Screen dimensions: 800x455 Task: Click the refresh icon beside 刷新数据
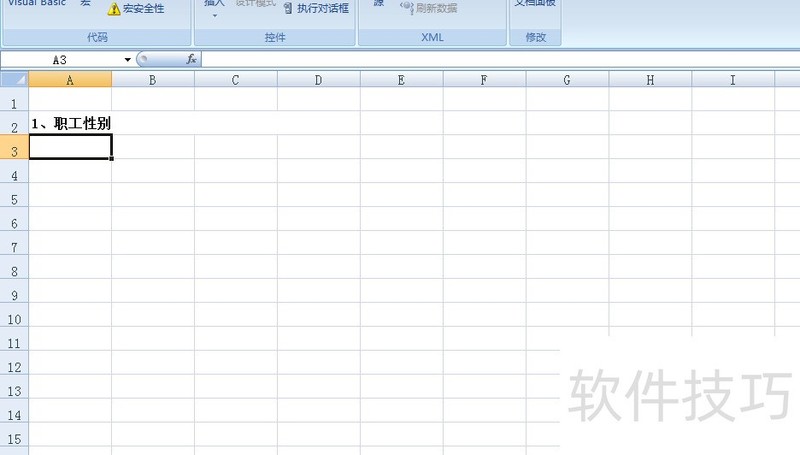(x=407, y=8)
